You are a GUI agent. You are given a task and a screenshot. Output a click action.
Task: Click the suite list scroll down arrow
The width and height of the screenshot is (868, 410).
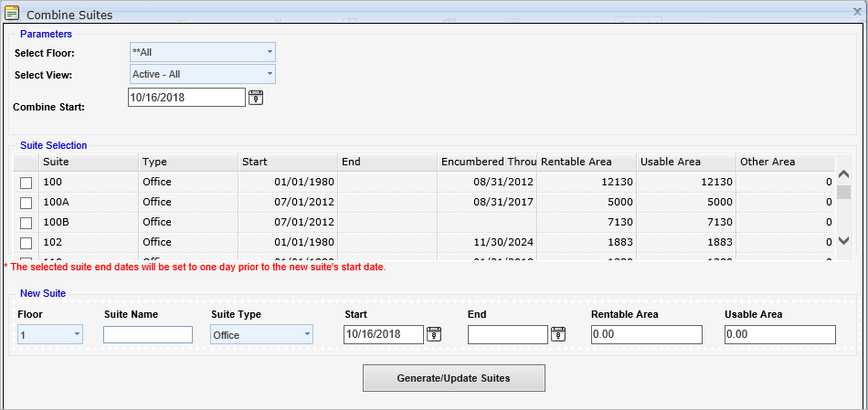click(x=843, y=240)
